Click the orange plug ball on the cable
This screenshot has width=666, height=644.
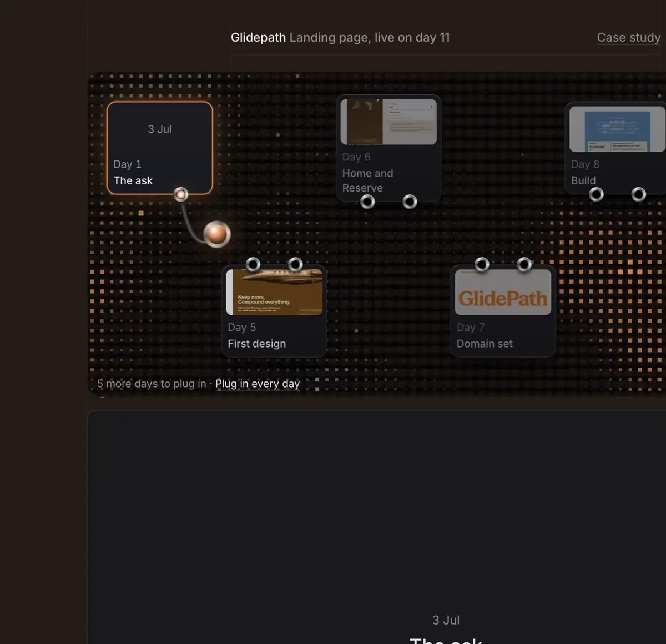click(216, 234)
